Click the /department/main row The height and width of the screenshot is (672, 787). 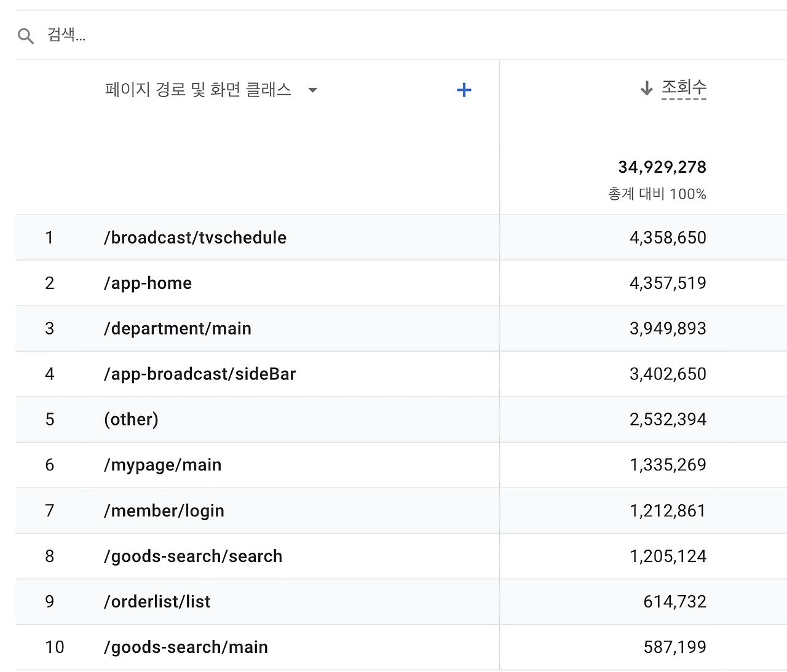pos(177,329)
